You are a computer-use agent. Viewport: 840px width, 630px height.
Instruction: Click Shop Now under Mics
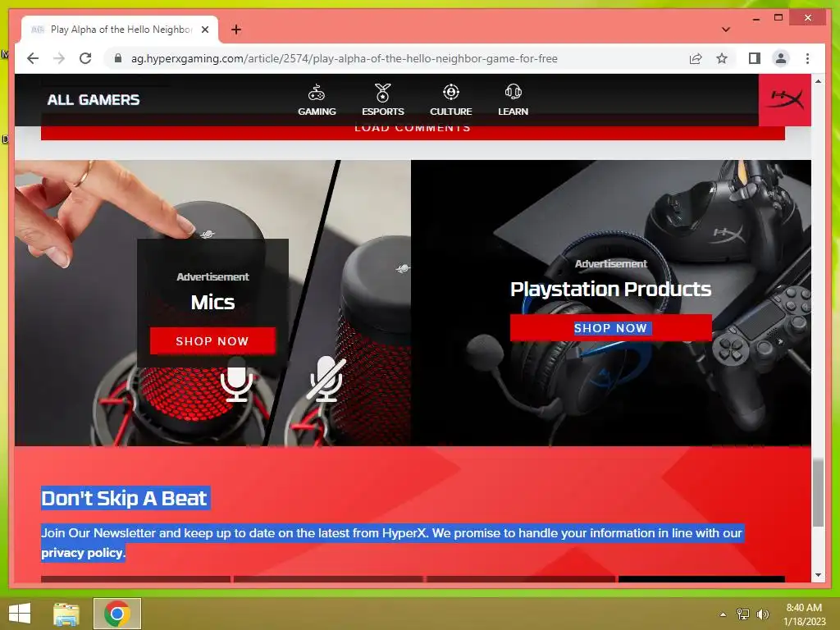coord(212,340)
